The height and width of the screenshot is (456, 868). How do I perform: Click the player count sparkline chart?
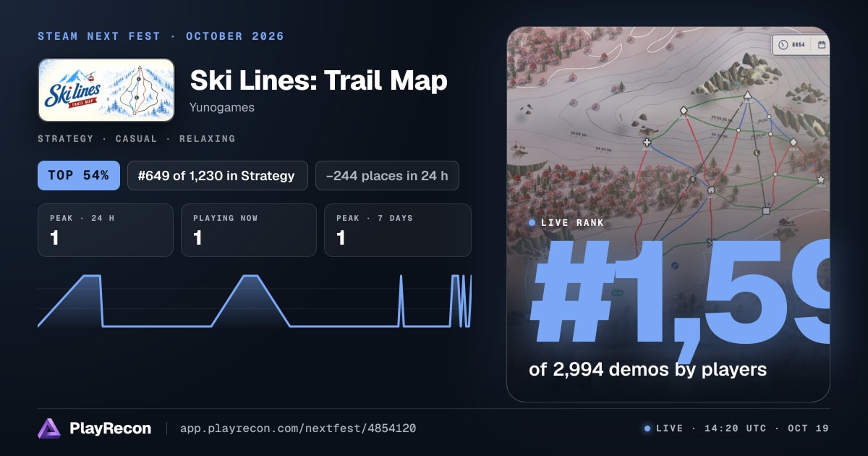255,300
